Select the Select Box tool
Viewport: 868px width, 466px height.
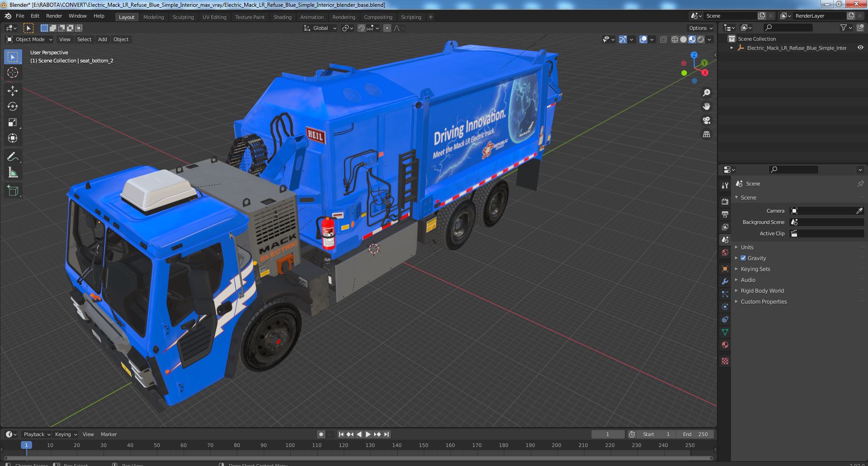pos(13,57)
